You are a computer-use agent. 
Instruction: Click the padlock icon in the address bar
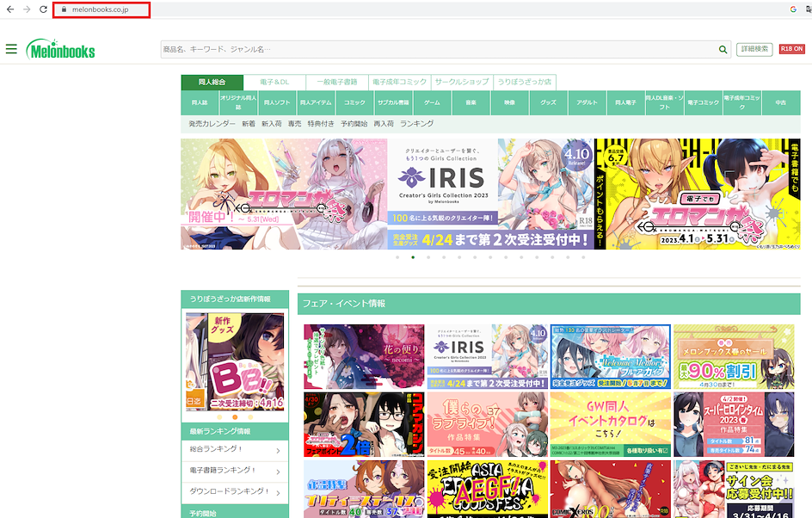click(x=64, y=9)
